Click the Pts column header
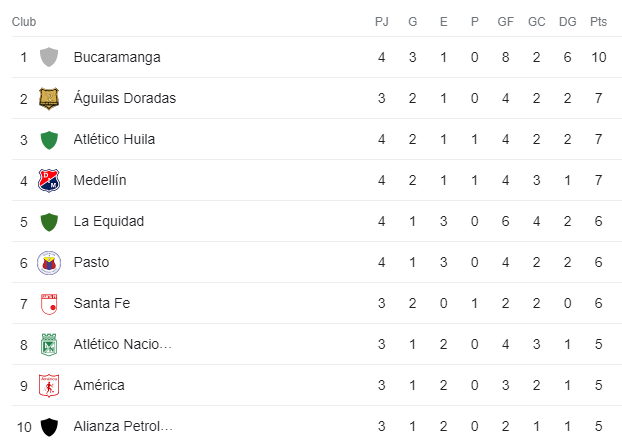Image resolution: width=622 pixels, height=445 pixels. tap(598, 21)
